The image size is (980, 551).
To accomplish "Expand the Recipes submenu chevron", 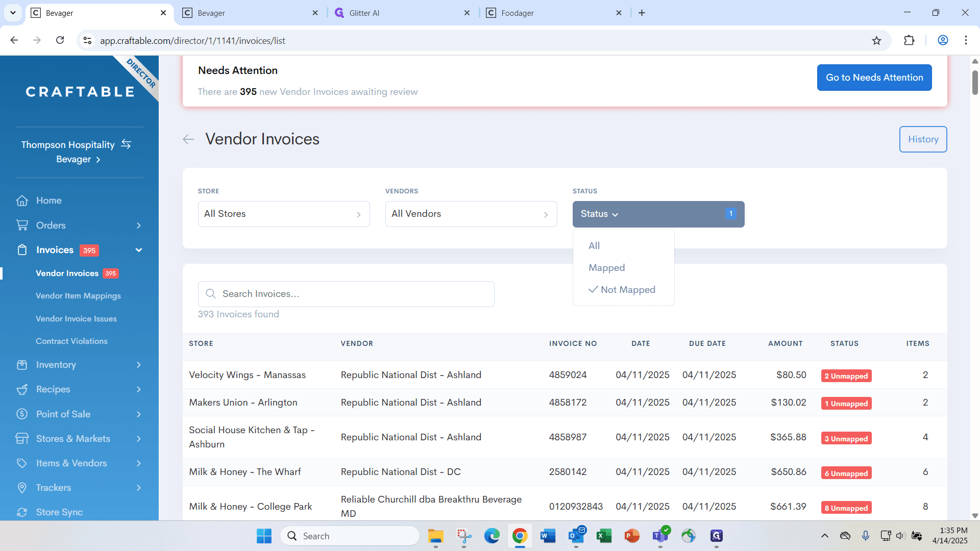I will [139, 389].
